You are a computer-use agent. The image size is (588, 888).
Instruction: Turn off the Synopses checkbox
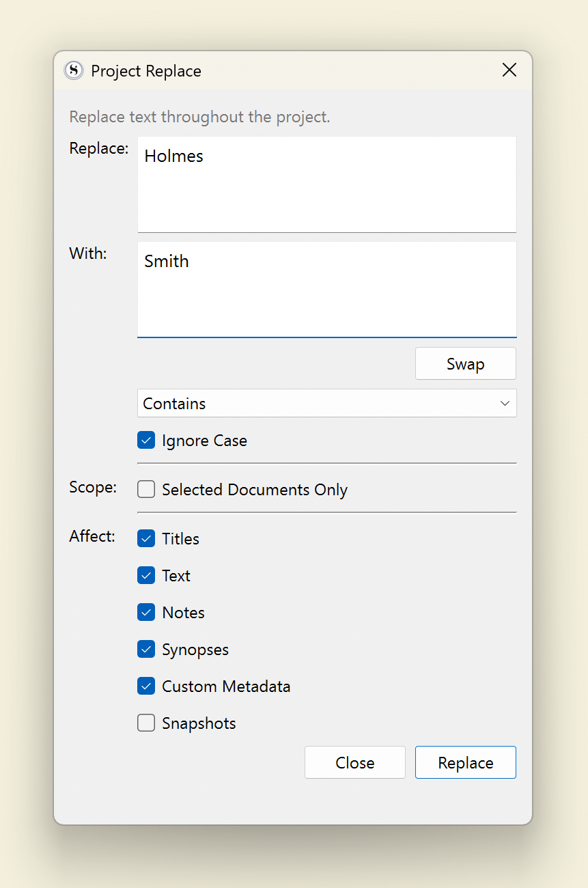pos(146,650)
